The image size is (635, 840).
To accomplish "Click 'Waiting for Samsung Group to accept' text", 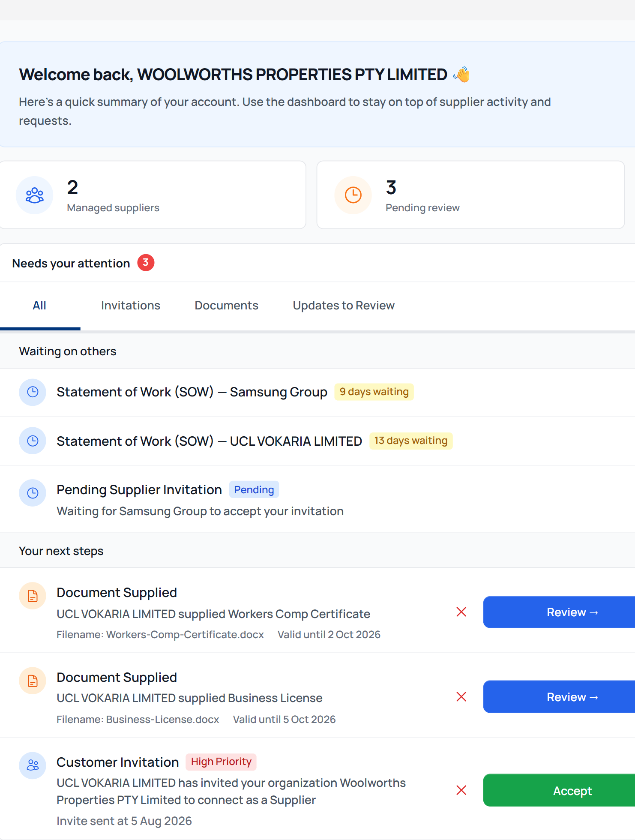I will (x=200, y=511).
